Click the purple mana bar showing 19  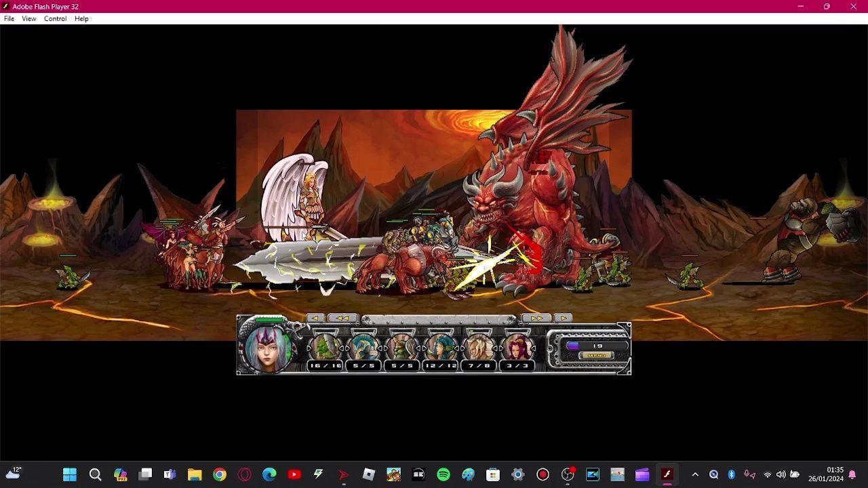click(596, 346)
